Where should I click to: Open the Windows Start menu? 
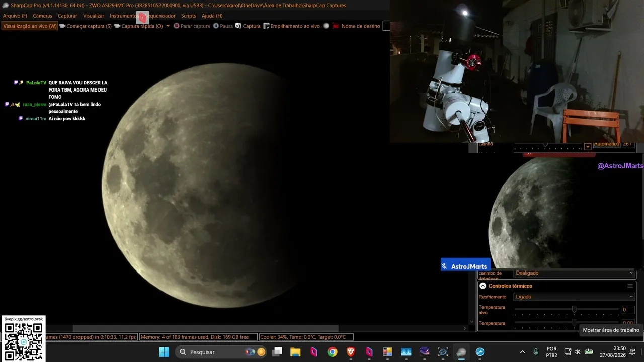(x=164, y=352)
